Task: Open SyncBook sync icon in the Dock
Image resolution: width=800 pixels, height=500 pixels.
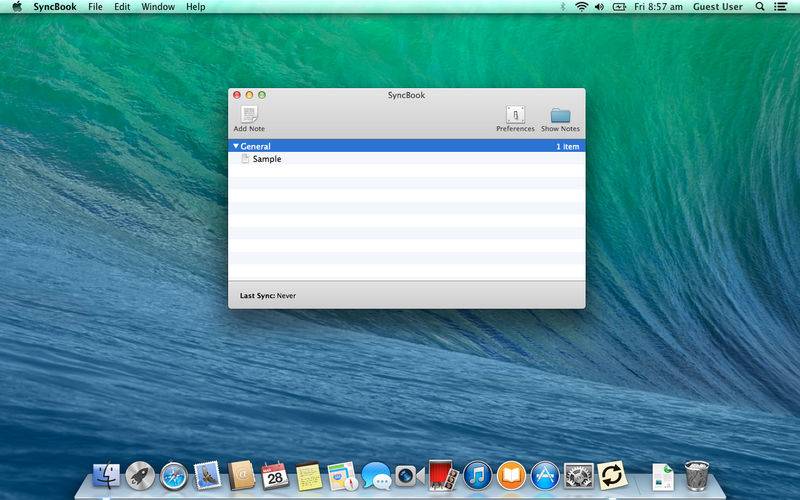Action: pyautogui.click(x=612, y=475)
